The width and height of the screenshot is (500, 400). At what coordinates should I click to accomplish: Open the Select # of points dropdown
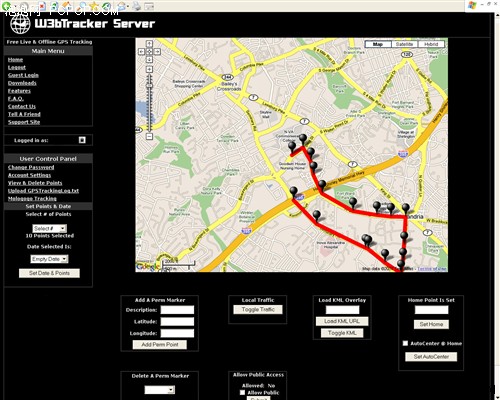[x=50, y=228]
